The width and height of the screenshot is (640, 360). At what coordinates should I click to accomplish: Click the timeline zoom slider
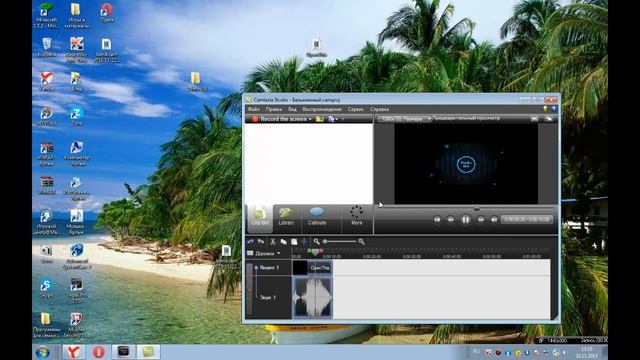pos(340,242)
